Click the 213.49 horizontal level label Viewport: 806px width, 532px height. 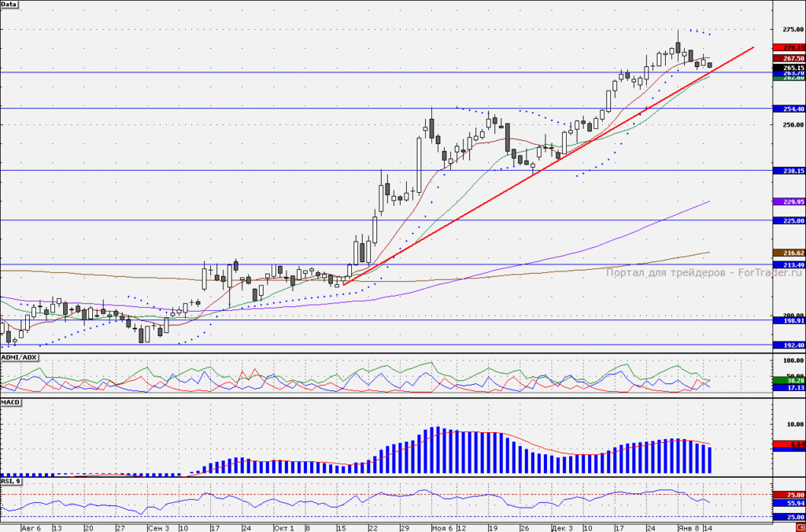coord(789,265)
